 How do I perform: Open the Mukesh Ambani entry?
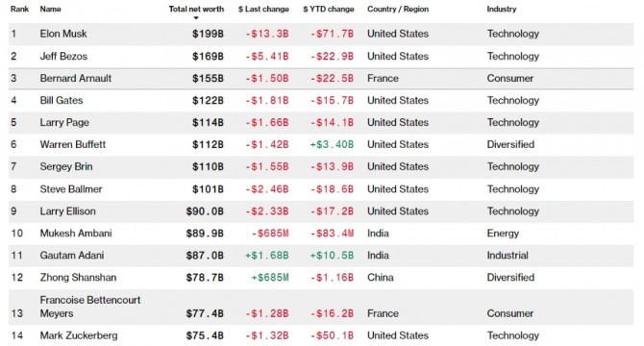76,234
